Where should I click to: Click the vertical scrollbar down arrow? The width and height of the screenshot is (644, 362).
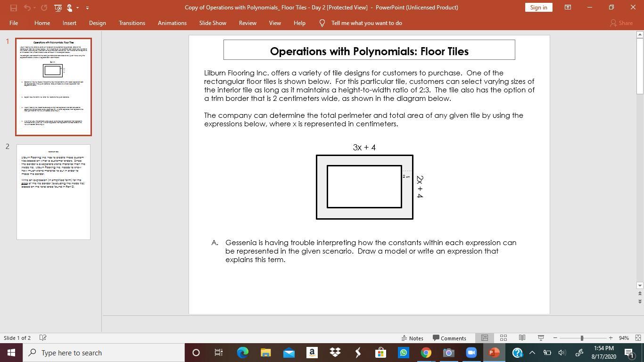click(x=640, y=285)
